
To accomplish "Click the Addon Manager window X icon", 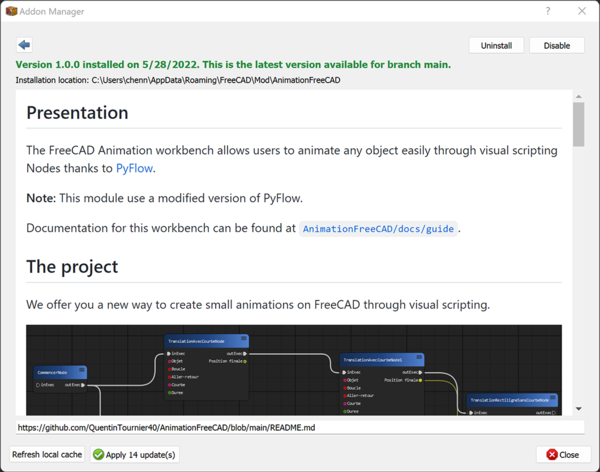I will (x=582, y=11).
